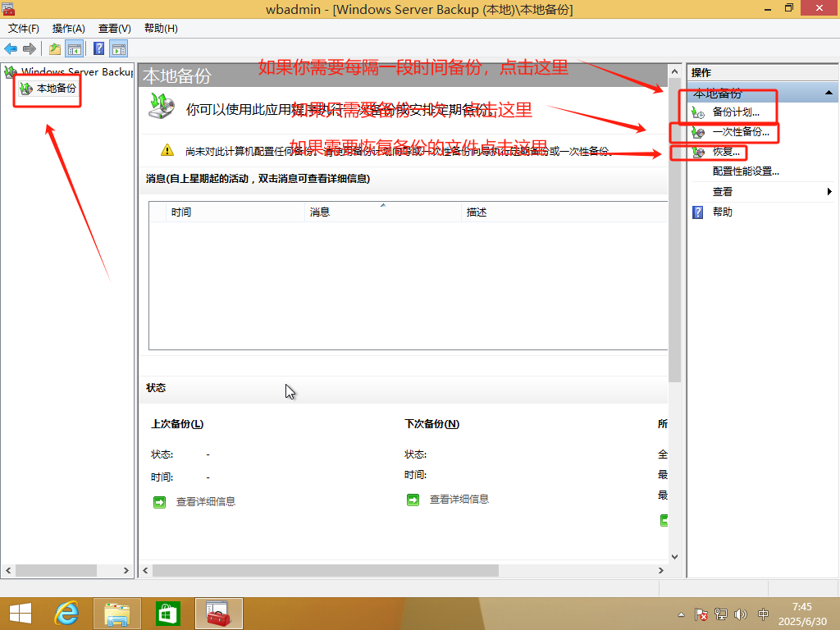Expand the 查看 submenu arrow
Viewport: 840px width, 630px height.
(829, 192)
